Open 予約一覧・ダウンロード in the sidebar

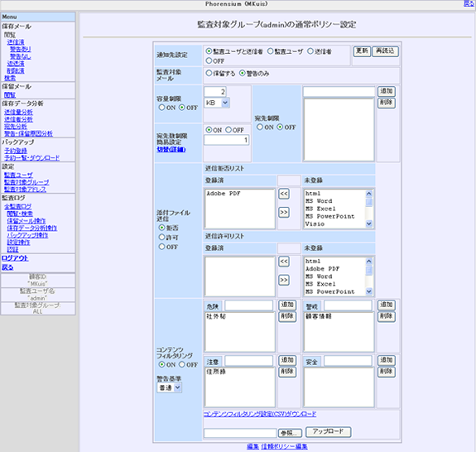tap(32, 158)
